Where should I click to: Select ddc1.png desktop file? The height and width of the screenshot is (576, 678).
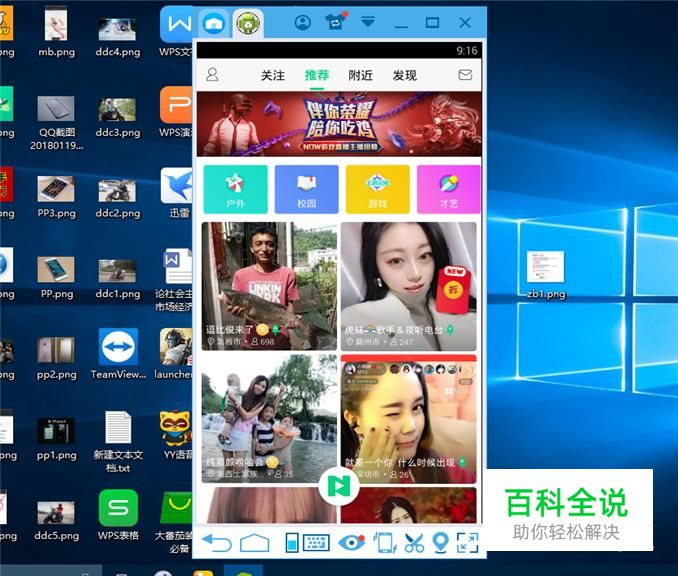(118, 279)
